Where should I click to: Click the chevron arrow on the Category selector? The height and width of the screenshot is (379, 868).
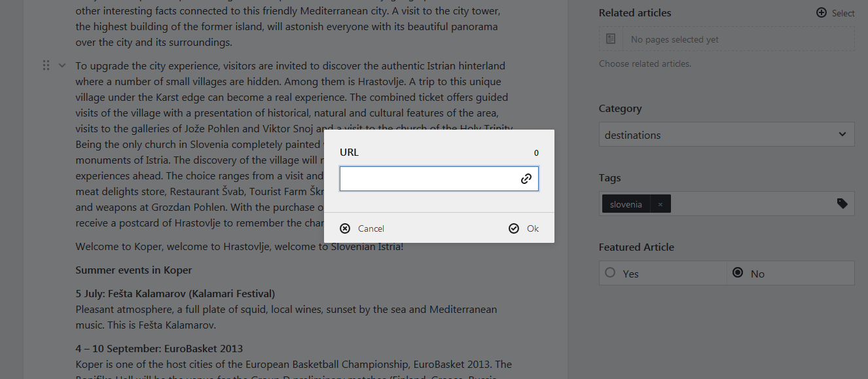coord(842,134)
